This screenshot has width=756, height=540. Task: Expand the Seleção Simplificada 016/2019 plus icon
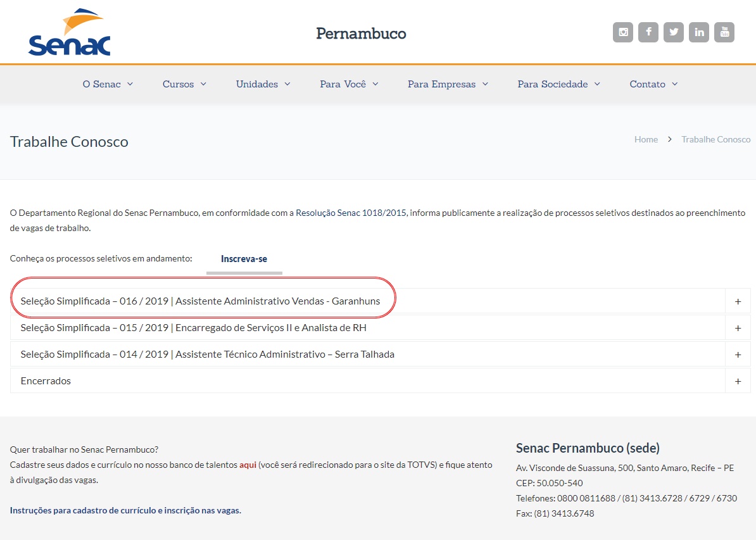pyautogui.click(x=738, y=301)
